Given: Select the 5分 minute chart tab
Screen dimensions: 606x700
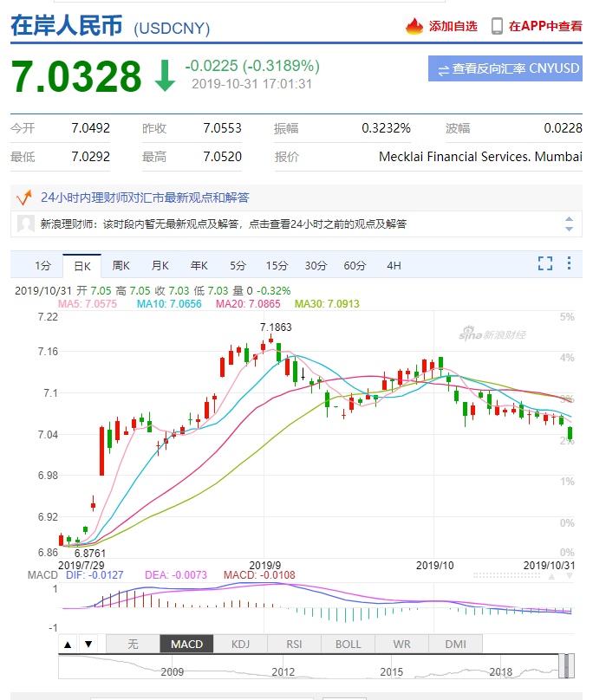Looking at the screenshot, I should tap(238, 265).
